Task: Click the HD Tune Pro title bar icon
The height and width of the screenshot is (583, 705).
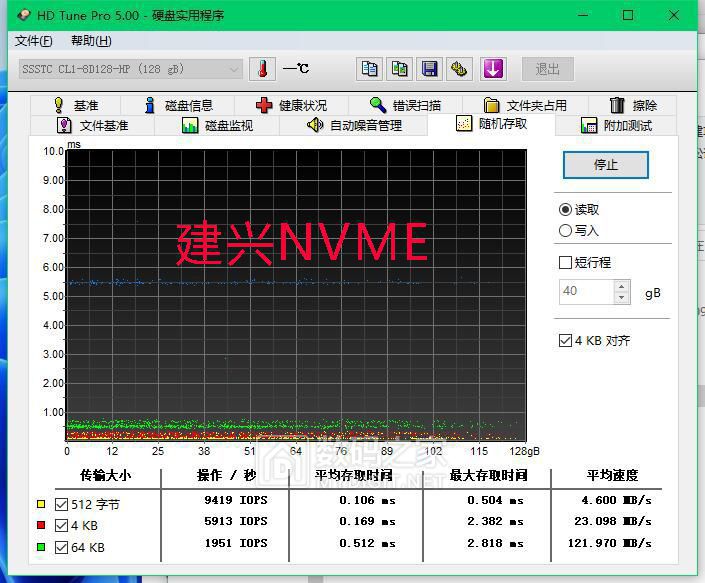Action: click(x=23, y=15)
